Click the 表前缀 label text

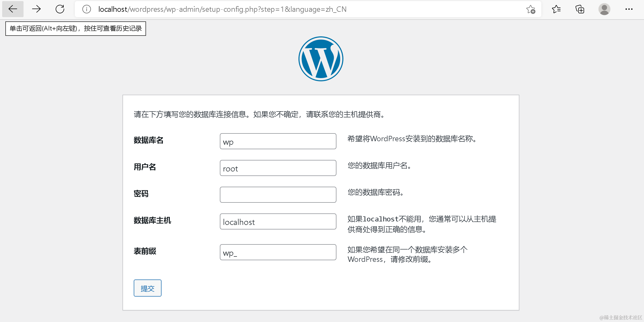pos(145,251)
